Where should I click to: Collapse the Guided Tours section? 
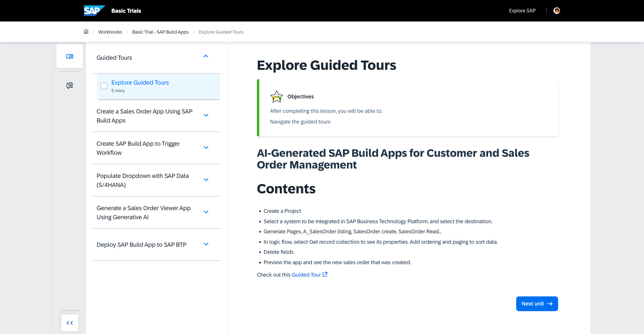pyautogui.click(x=206, y=56)
